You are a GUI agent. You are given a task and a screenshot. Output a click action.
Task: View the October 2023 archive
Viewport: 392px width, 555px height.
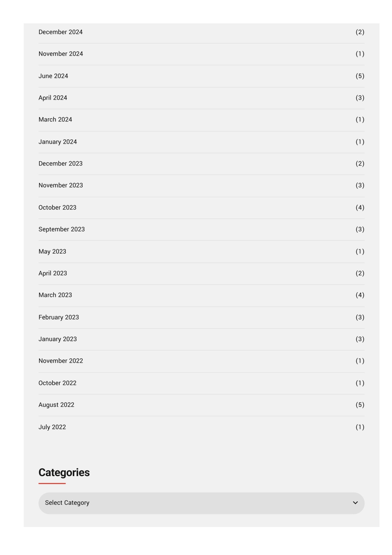[x=57, y=208]
